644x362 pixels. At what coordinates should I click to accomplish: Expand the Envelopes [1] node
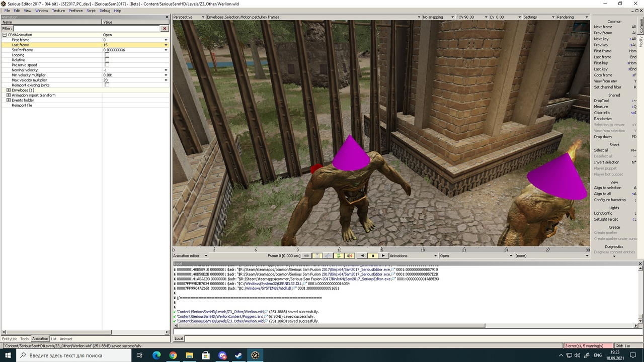[x=9, y=90]
